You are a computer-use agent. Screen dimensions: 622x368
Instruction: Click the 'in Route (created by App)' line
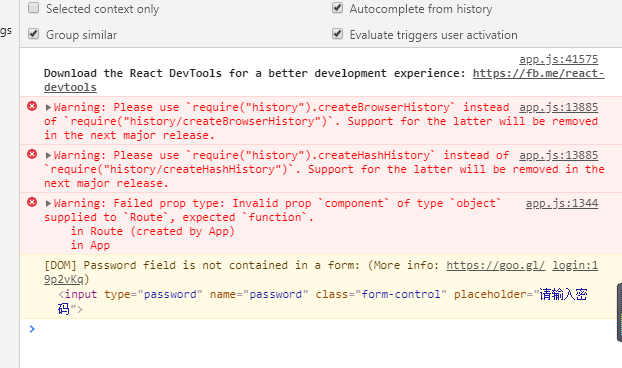pos(153,231)
